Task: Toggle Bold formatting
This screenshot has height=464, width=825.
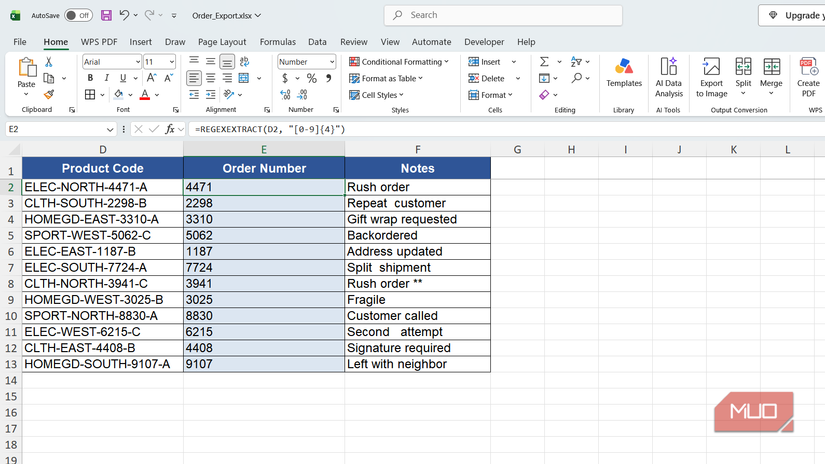Action: 90,78
